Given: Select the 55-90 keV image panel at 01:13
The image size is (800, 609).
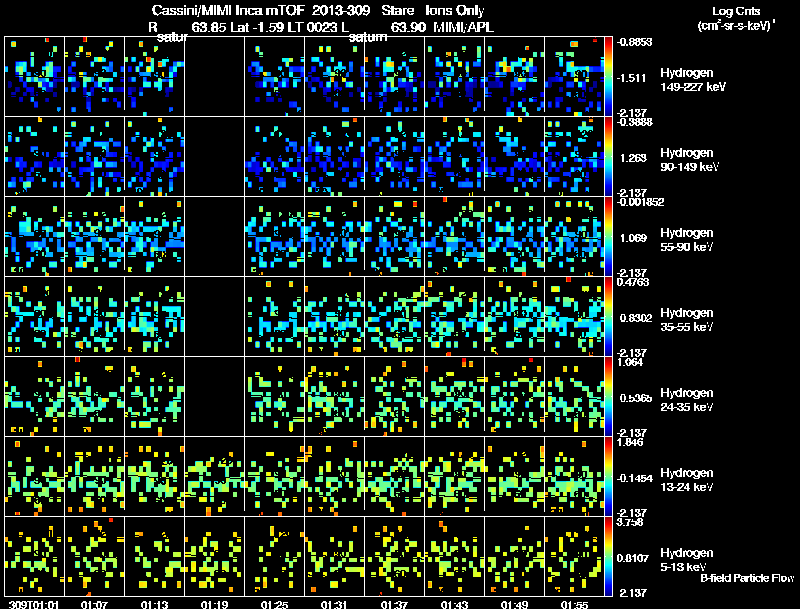Looking at the screenshot, I should [154, 236].
